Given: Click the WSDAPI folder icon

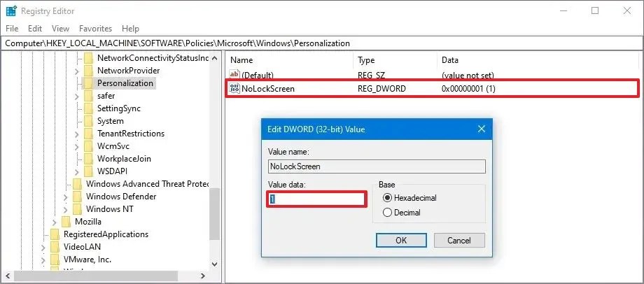Looking at the screenshot, I should tap(88, 171).
